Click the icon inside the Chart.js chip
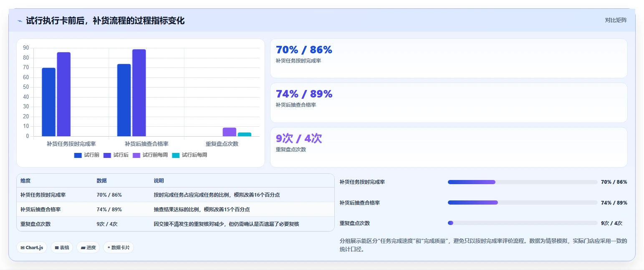The image size is (644, 270). 22,247
